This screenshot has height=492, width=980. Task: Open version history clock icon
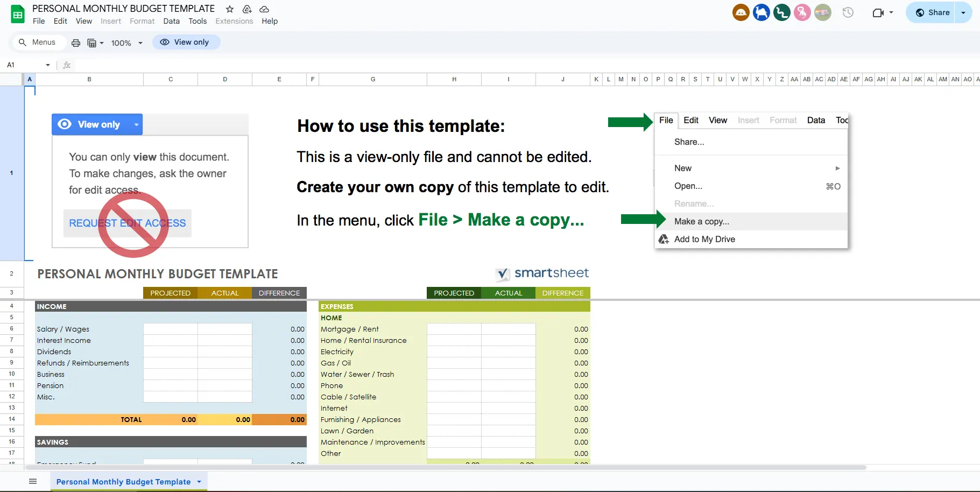pos(848,12)
